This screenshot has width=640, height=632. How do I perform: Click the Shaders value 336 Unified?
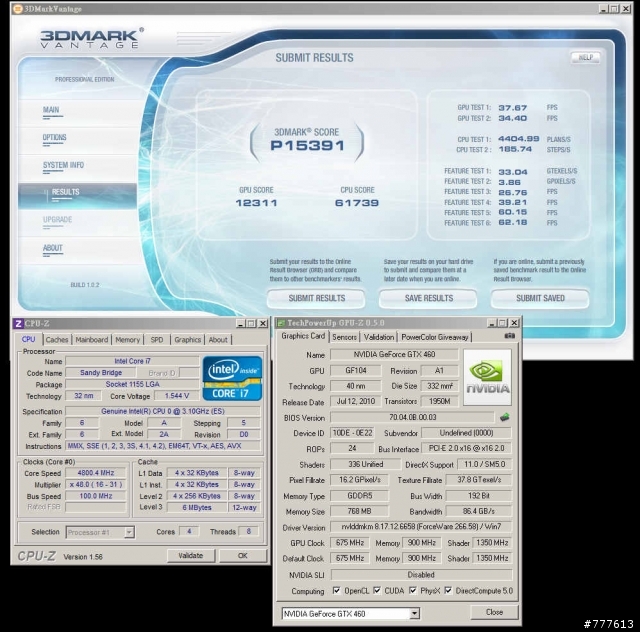(365, 464)
